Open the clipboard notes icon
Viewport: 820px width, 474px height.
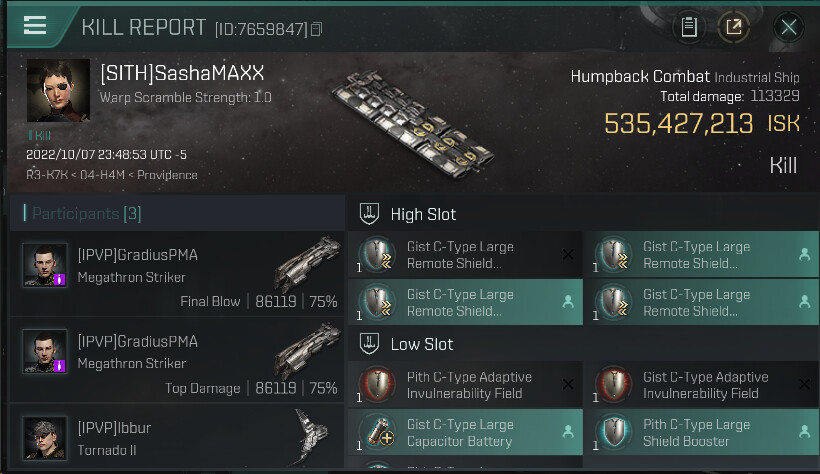tap(688, 27)
